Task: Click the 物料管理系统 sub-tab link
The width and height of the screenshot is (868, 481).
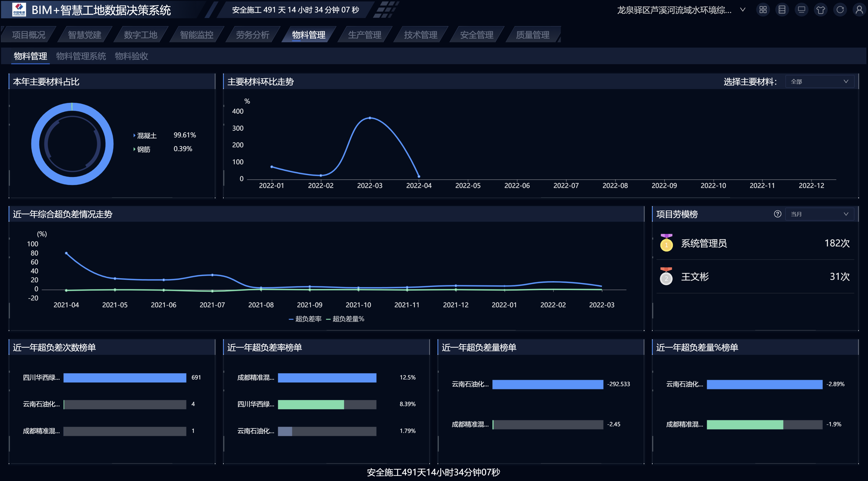Action: pyautogui.click(x=81, y=56)
